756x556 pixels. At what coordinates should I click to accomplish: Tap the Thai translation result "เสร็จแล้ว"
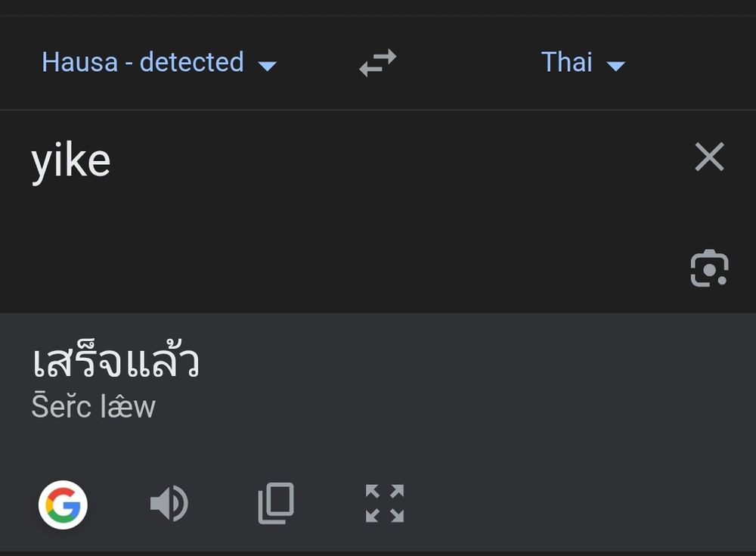pos(115,362)
